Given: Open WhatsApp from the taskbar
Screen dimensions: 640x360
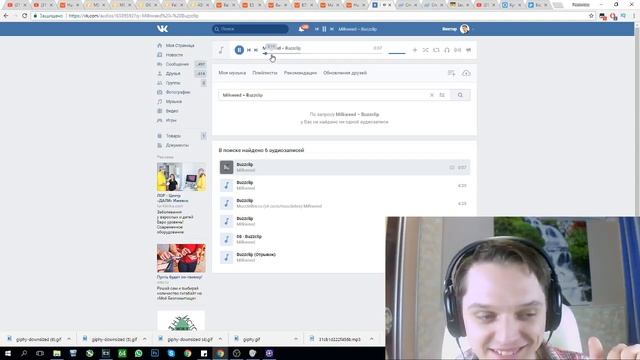Looking at the screenshot, I should (138, 353).
